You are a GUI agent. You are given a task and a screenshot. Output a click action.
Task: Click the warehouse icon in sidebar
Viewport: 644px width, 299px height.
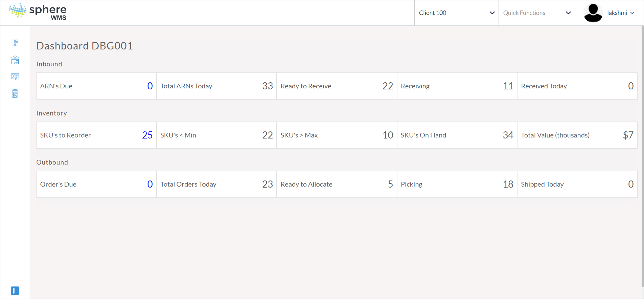[15, 60]
